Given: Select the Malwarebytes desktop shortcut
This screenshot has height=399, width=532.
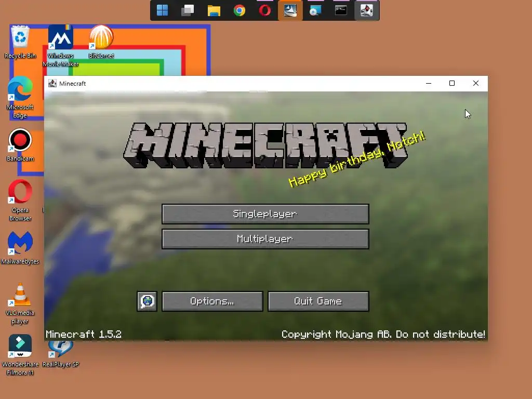Looking at the screenshot, I should pyautogui.click(x=20, y=248).
